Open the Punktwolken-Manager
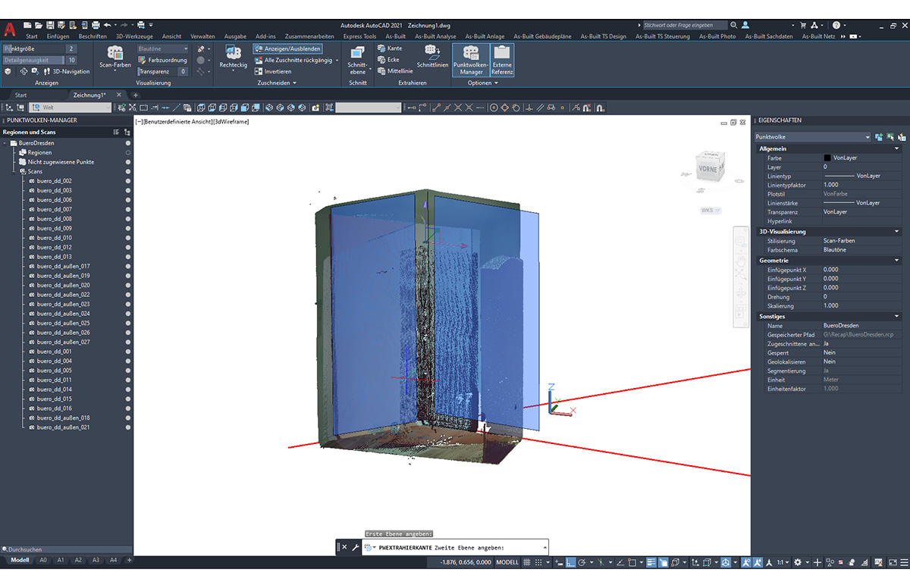Screen dimensions: 910x588 (469, 59)
